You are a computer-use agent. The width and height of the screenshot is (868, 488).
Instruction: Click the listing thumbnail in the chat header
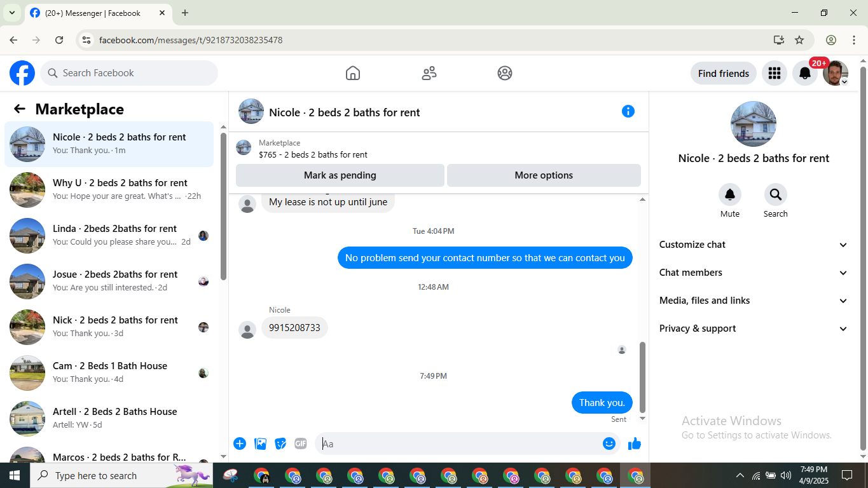click(251, 111)
